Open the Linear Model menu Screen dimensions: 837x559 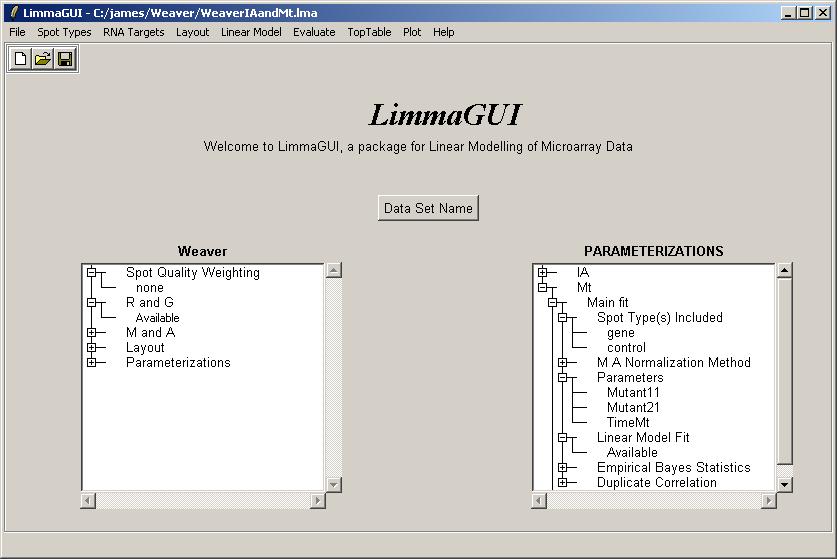pos(251,32)
